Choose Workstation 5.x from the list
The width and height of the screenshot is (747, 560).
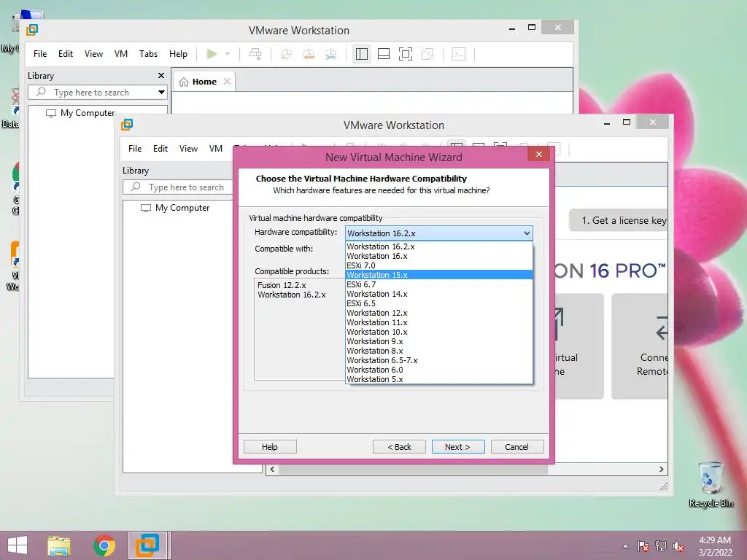(438, 379)
